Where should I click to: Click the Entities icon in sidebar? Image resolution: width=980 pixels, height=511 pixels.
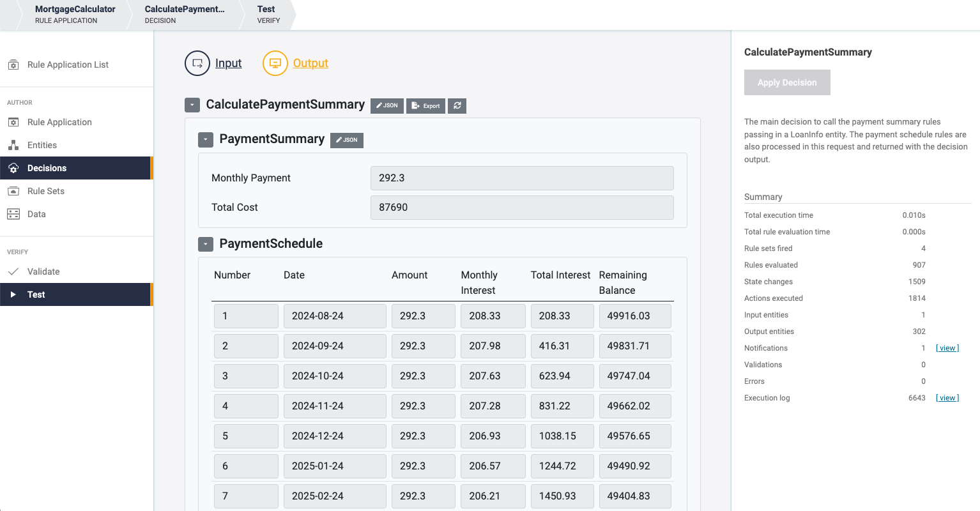(13, 145)
